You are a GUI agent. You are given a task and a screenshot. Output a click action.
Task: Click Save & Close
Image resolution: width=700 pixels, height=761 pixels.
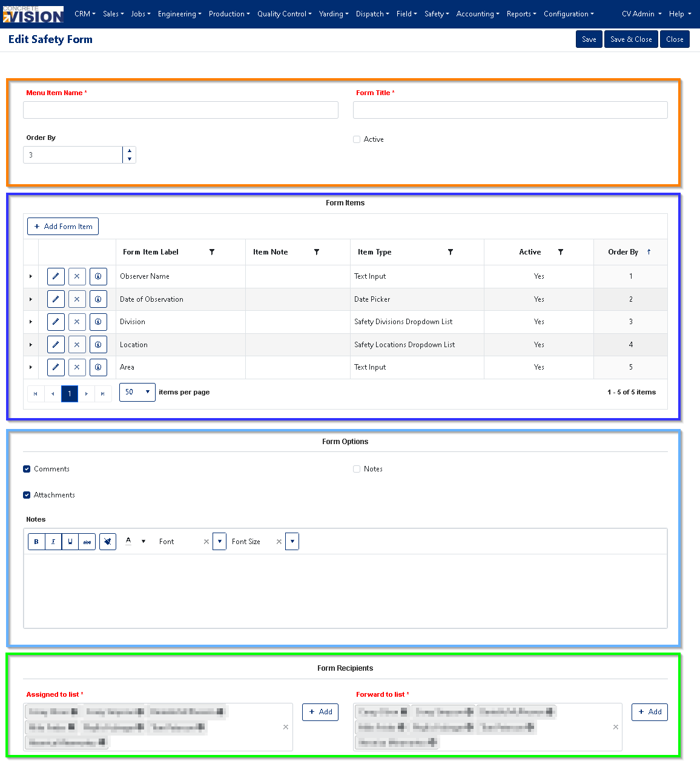(631, 39)
